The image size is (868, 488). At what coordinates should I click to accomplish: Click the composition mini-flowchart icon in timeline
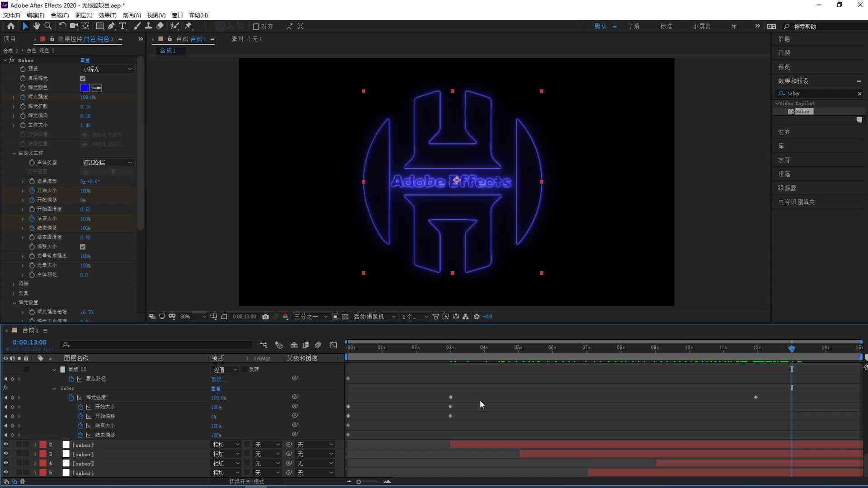264,345
